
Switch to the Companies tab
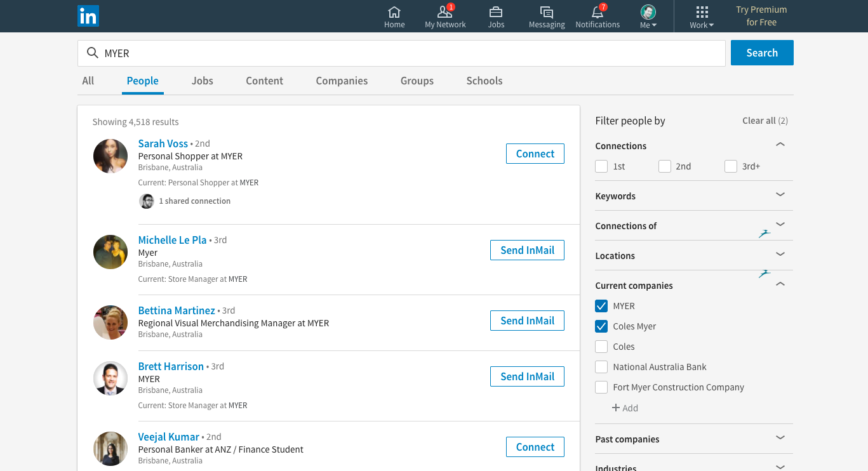pos(342,81)
